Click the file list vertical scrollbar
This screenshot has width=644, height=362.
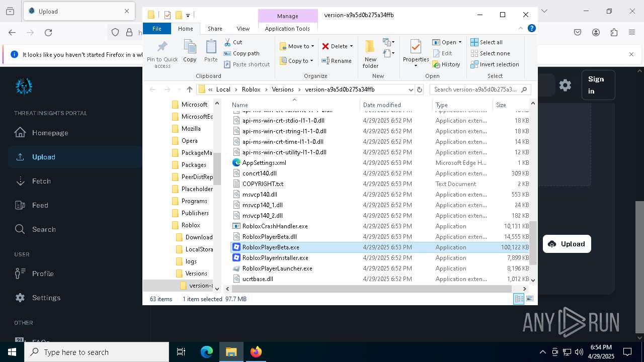[x=533, y=243]
